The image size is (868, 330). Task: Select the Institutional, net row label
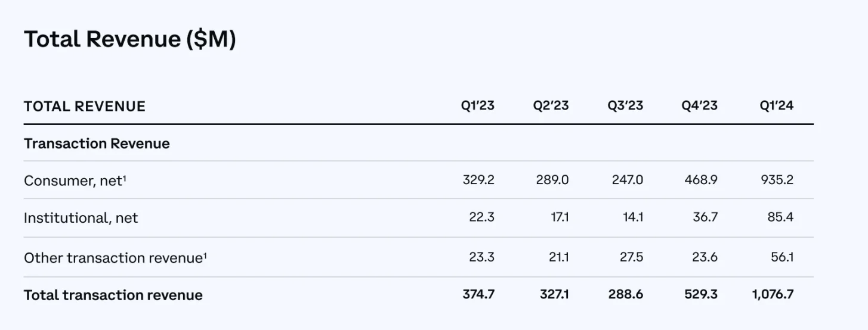(81, 218)
